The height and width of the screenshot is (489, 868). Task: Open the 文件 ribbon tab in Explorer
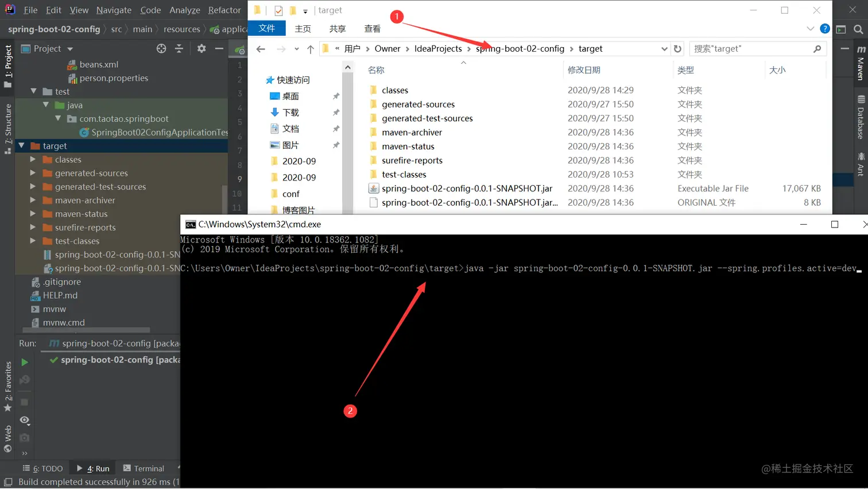(x=267, y=28)
